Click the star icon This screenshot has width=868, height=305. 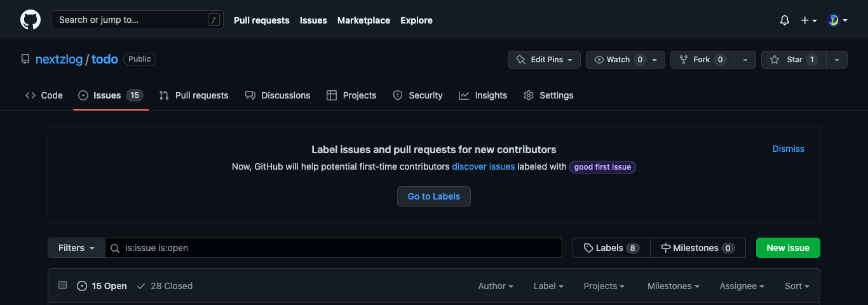(775, 60)
